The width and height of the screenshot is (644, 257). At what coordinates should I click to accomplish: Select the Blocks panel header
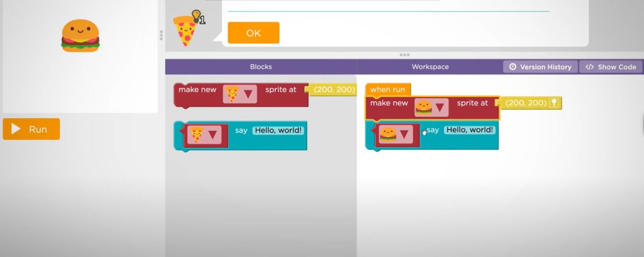click(261, 67)
